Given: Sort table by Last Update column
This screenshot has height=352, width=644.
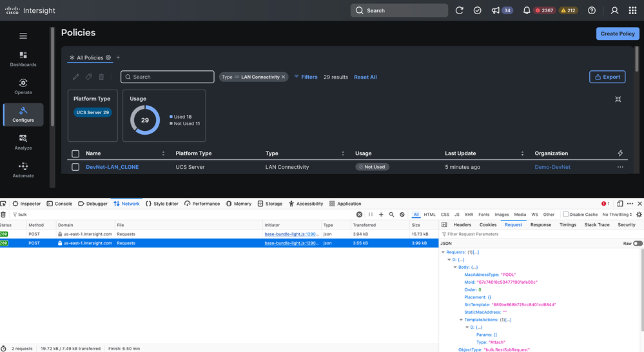Looking at the screenshot, I should [x=522, y=153].
